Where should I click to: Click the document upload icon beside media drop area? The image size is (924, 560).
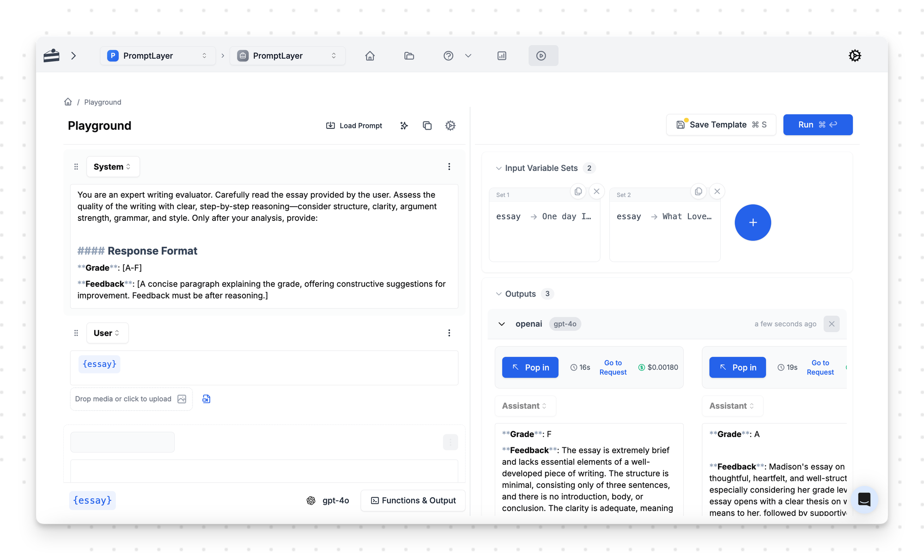click(207, 399)
